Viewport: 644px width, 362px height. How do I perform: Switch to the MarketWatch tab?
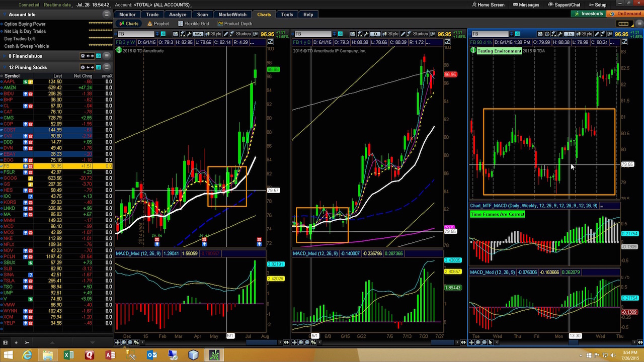pos(232,15)
